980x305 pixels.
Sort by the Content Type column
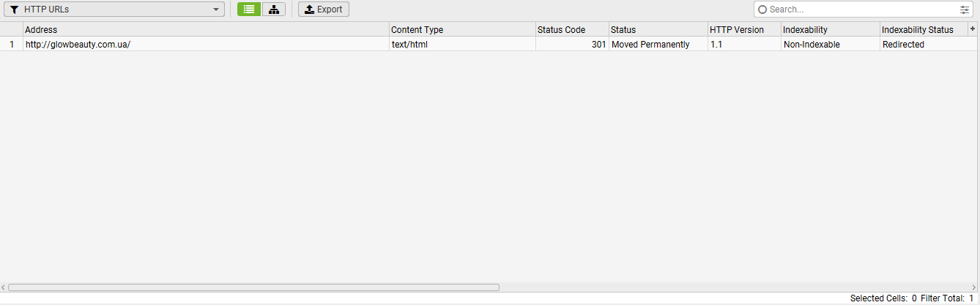coord(461,30)
